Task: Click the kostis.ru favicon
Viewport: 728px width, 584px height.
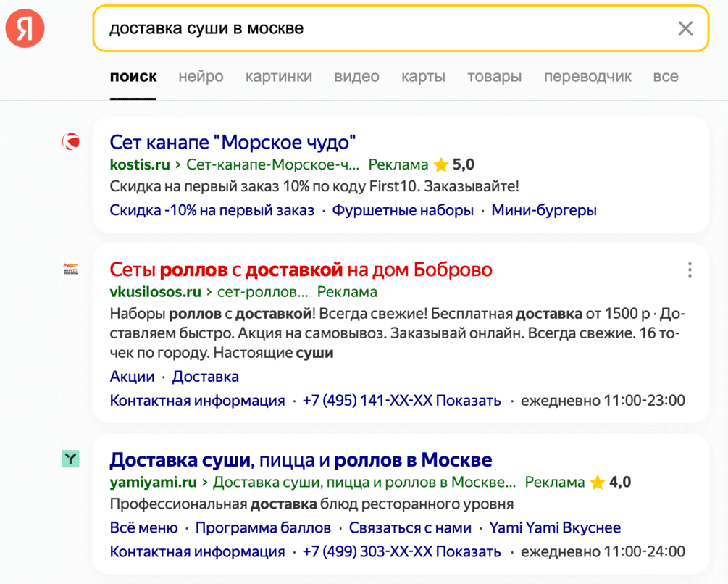Action: (x=70, y=141)
